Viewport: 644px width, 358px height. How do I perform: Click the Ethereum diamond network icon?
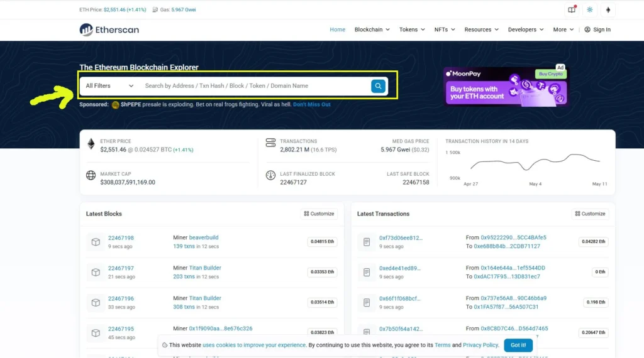(608, 10)
